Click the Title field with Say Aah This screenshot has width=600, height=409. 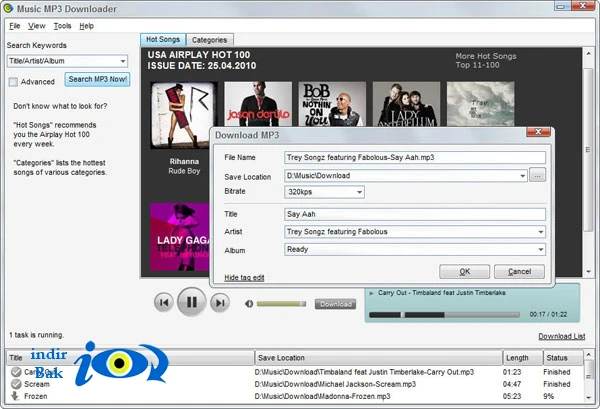pos(415,214)
